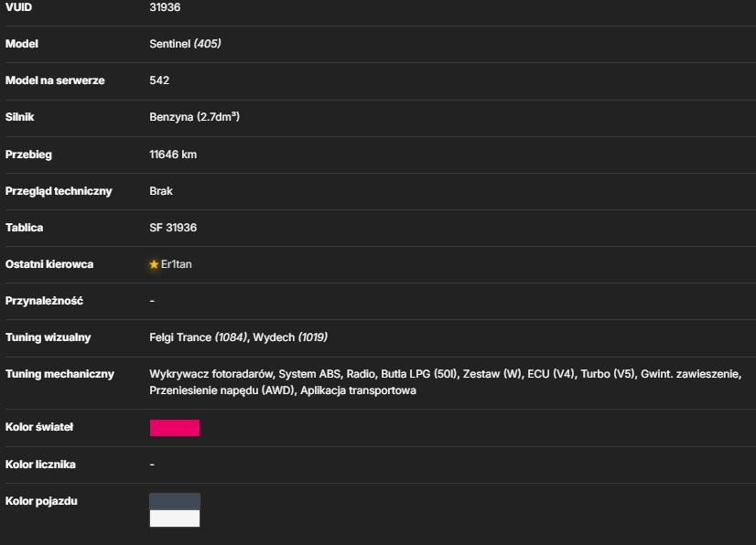Click the Tablica row label

pyautogui.click(x=24, y=228)
